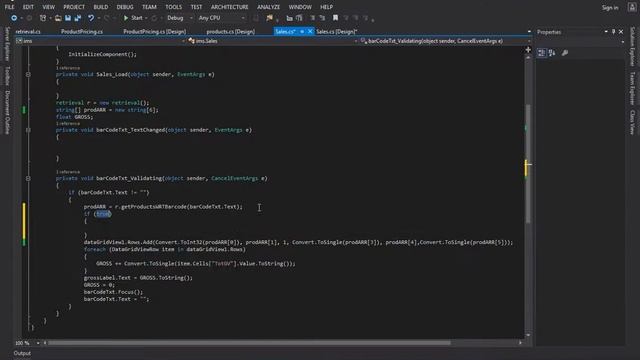640x360 pixels.
Task: Switch to the ProductPricing.cs code tab
Action: tap(82, 31)
